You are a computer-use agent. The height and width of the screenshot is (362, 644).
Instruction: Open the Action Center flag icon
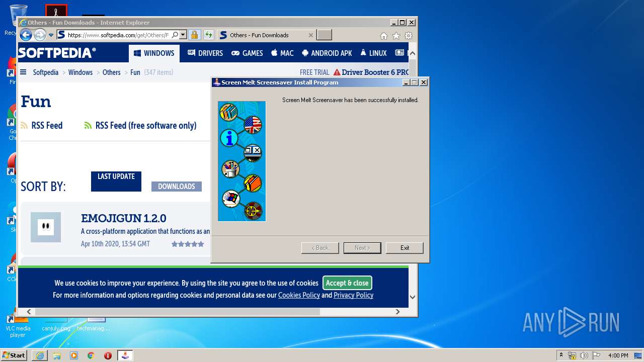click(595, 355)
